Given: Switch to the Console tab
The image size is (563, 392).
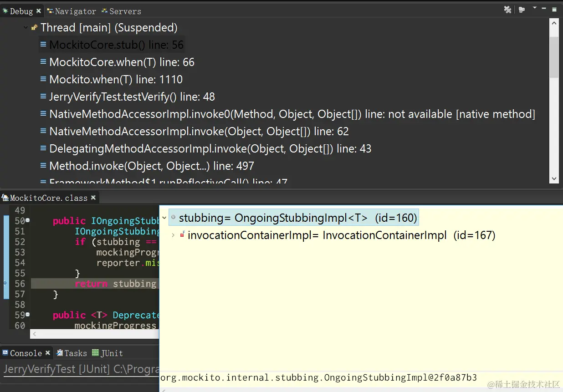Looking at the screenshot, I should [26, 353].
